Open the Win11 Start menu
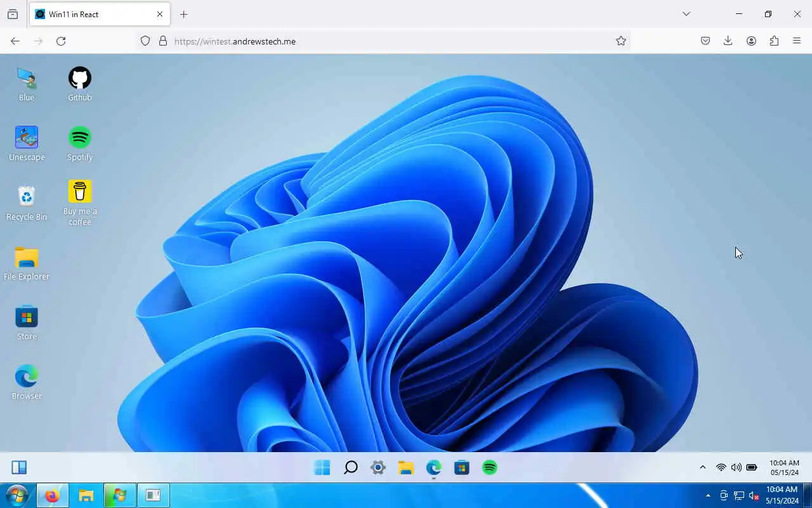This screenshot has height=508, width=812. click(322, 468)
